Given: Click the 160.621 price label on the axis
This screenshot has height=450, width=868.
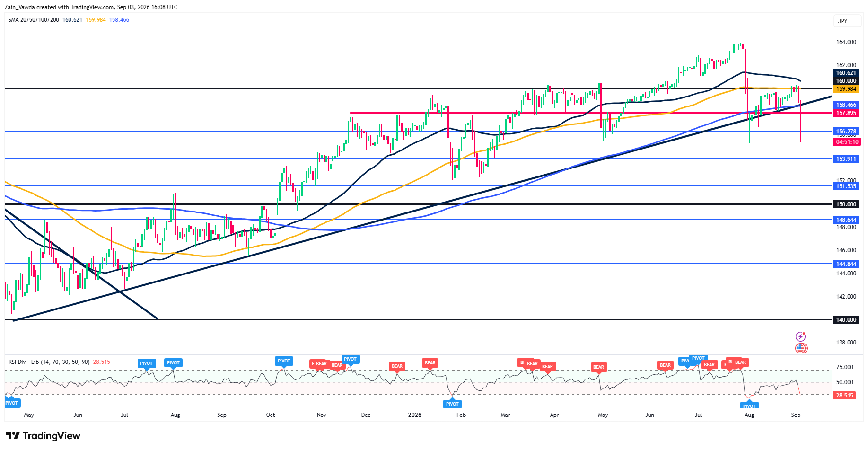Looking at the screenshot, I should (x=846, y=73).
